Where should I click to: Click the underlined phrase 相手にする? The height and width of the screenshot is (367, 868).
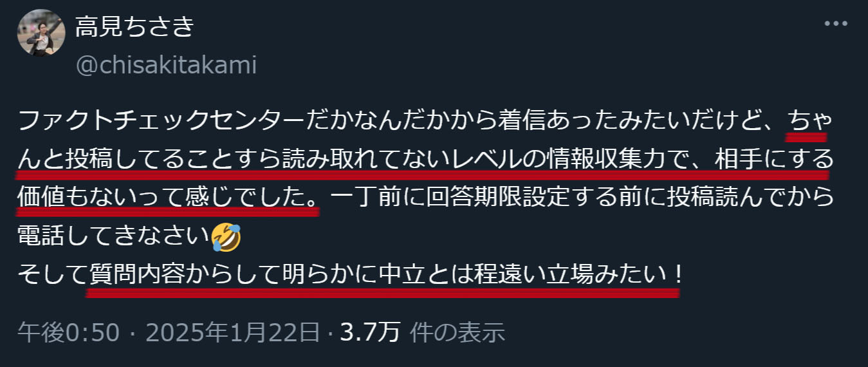pos(774,158)
